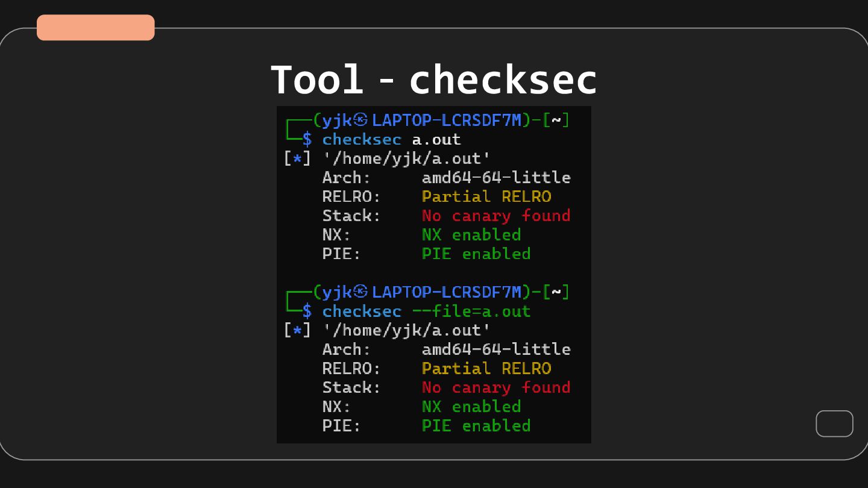868x488 pixels.
Task: Click the slide title "Tool - checksec"
Action: point(433,80)
